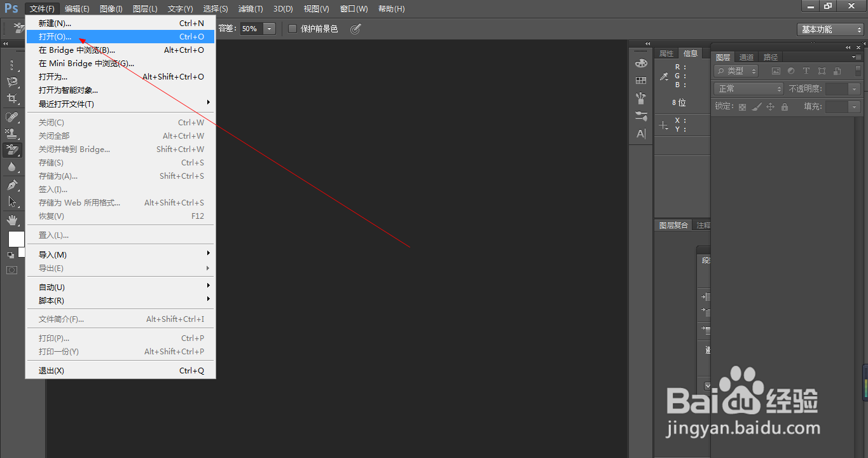Click the 不透明度 opacity value field
This screenshot has height=458, width=868.
tap(837, 89)
